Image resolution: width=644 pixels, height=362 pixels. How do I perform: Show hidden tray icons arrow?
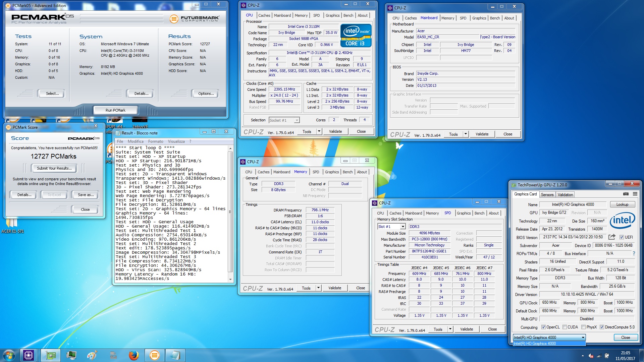(x=583, y=356)
